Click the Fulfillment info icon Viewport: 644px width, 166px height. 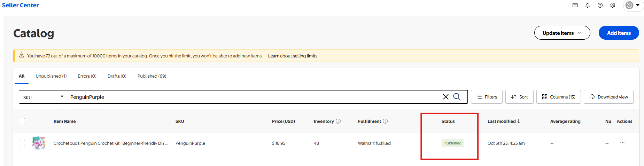(385, 121)
